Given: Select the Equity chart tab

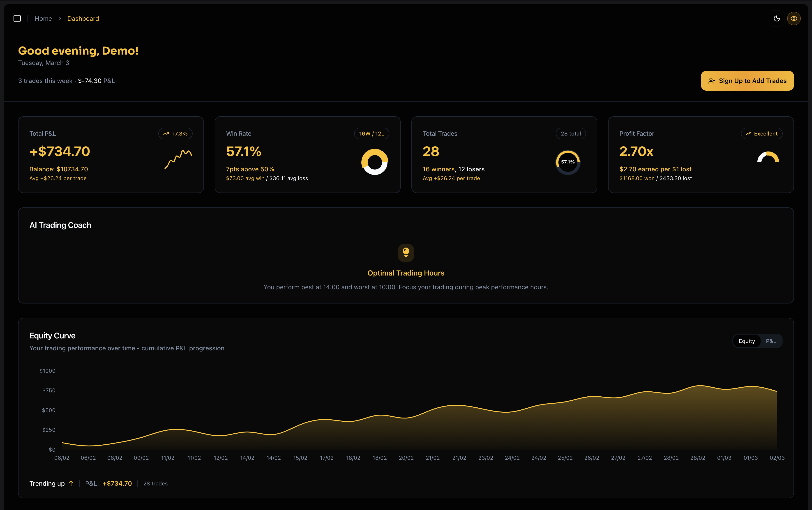Looking at the screenshot, I should pyautogui.click(x=747, y=341).
